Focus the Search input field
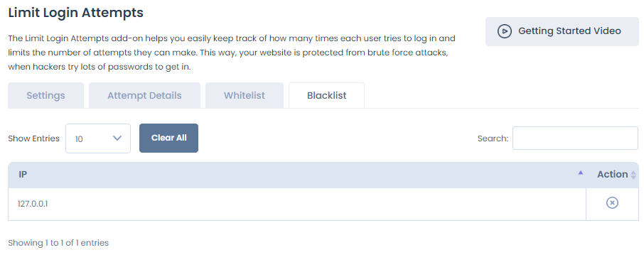644x267 pixels. click(x=575, y=138)
